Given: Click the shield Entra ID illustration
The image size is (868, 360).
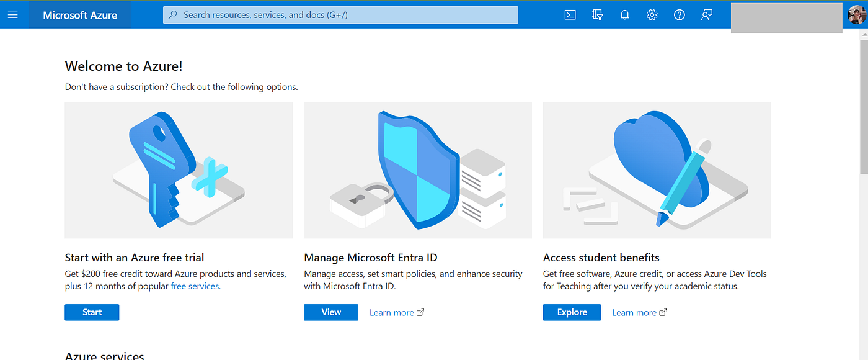Looking at the screenshot, I should [x=418, y=170].
